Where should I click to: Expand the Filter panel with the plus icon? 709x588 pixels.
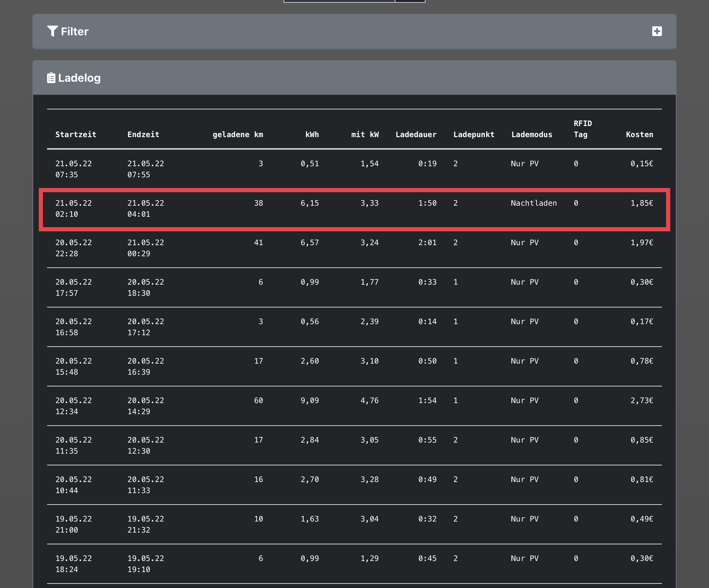[657, 31]
